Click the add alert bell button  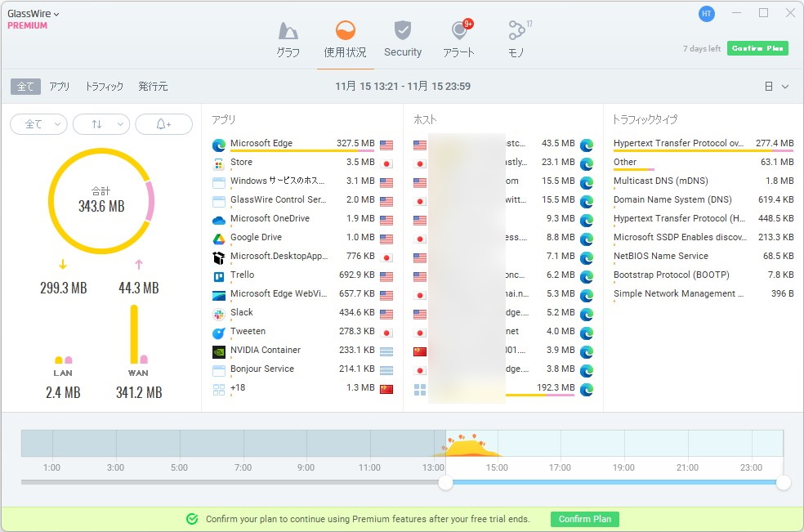coord(163,124)
